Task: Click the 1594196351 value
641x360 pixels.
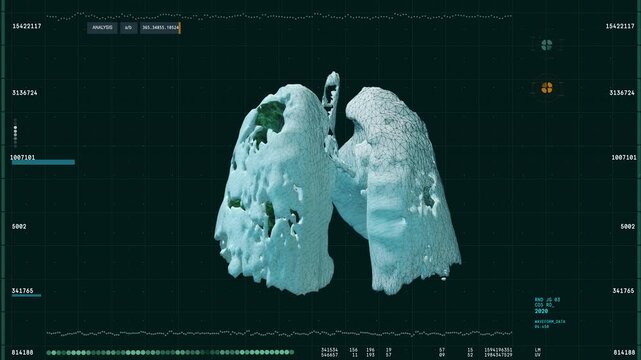Action: 498,350
